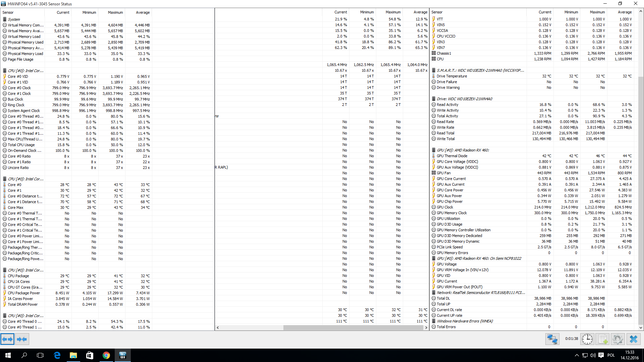Click down arrow of right vertical scrollbar

coord(641,327)
